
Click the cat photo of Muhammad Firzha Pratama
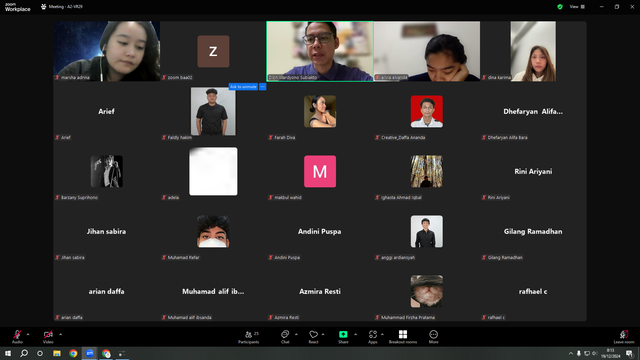pos(427,291)
